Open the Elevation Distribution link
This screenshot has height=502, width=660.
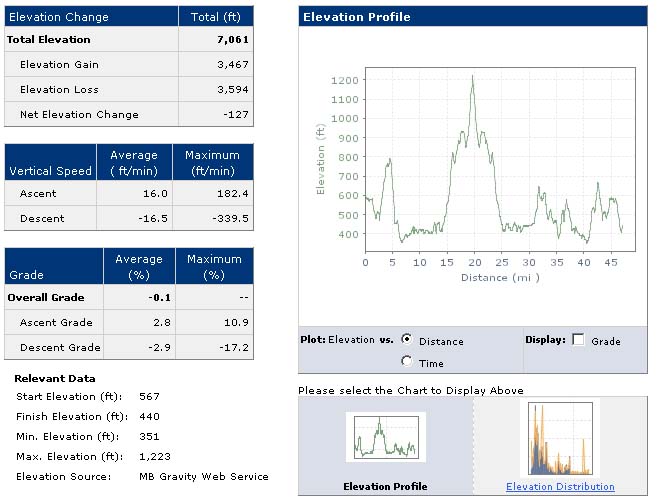(560, 487)
